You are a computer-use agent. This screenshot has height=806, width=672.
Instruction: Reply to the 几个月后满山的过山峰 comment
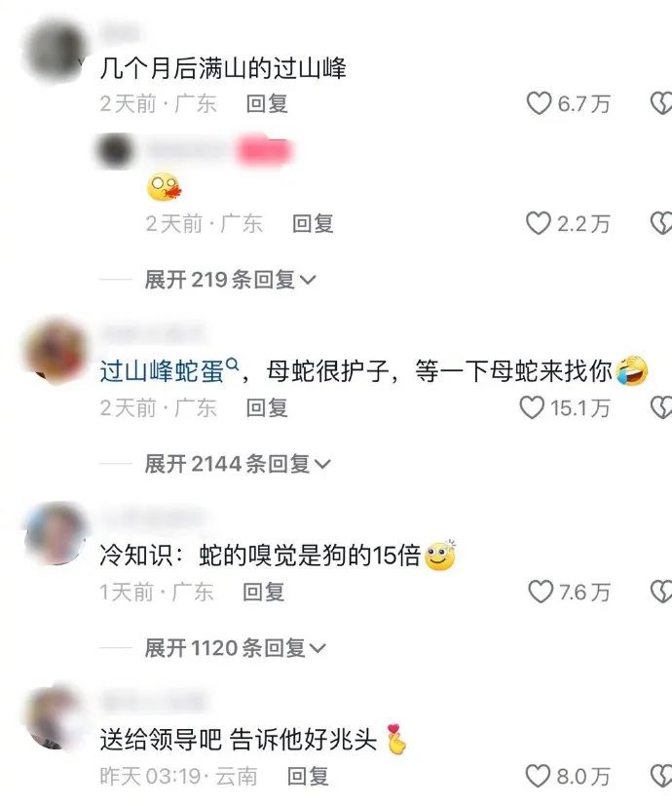tap(267, 103)
